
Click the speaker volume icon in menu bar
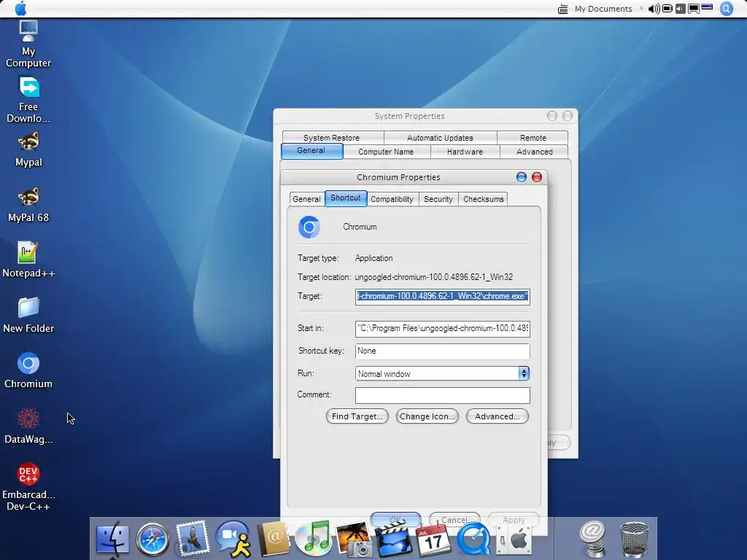pyautogui.click(x=654, y=9)
